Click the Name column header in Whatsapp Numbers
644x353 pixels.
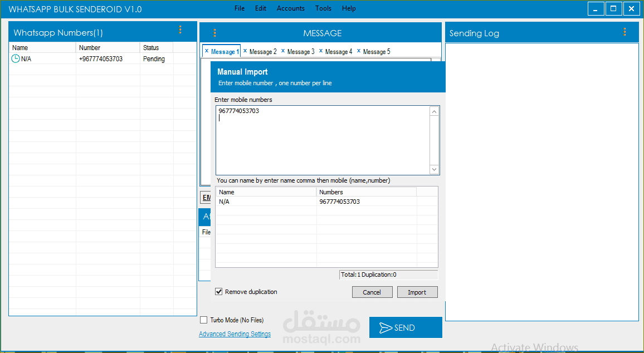click(x=42, y=48)
